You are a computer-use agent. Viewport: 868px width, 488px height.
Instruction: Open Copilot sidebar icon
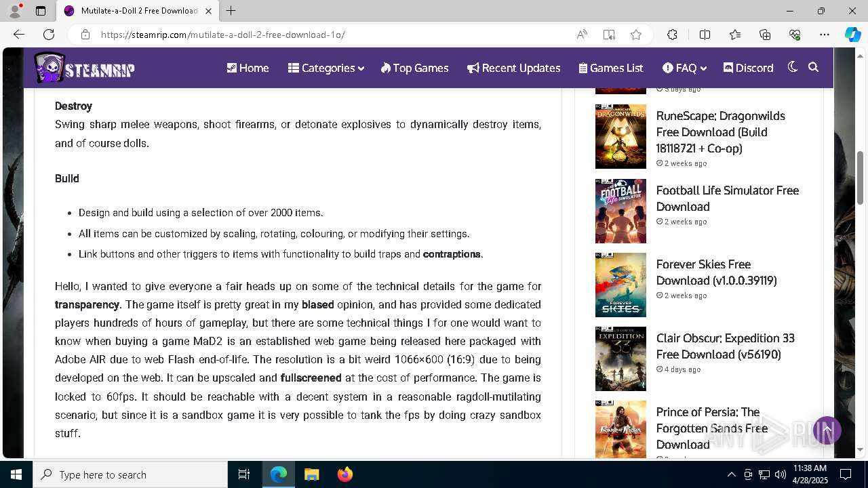pos(852,35)
